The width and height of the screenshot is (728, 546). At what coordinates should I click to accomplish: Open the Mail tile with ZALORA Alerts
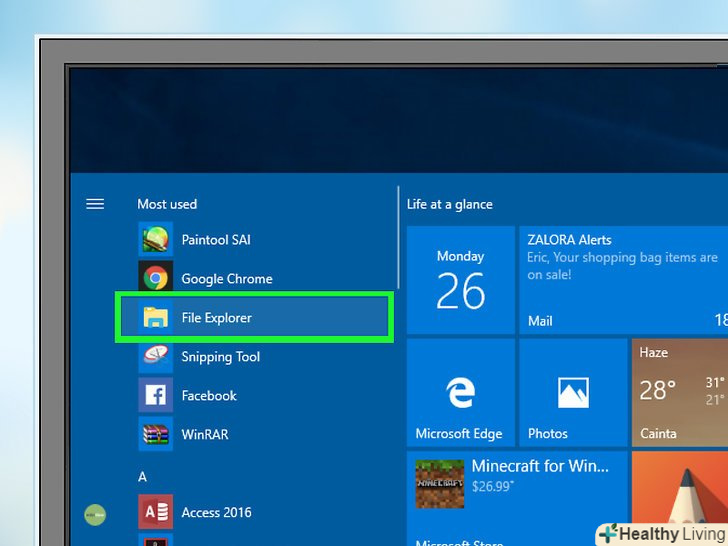coord(624,280)
